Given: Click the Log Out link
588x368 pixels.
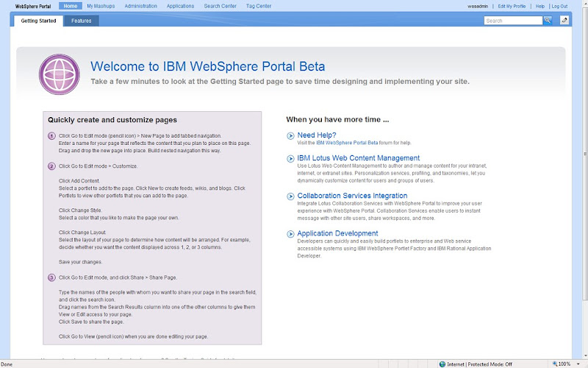Looking at the screenshot, I should [x=559, y=6].
